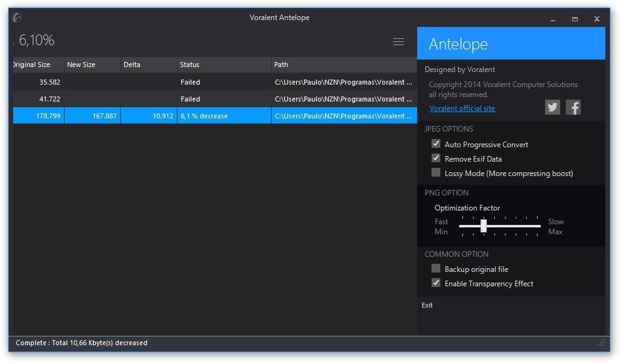
Task: Close the Voralent Antelope window
Action: (x=597, y=19)
